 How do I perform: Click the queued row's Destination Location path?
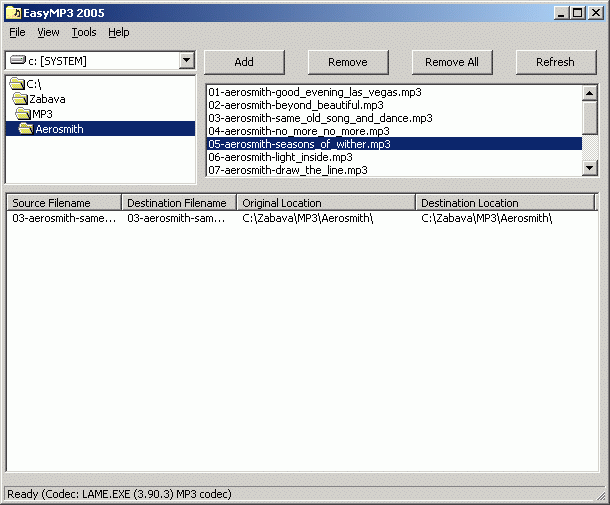pos(487,218)
